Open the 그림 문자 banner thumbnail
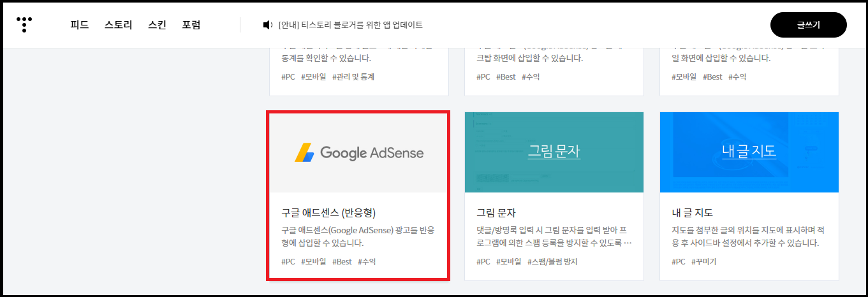 pyautogui.click(x=554, y=152)
